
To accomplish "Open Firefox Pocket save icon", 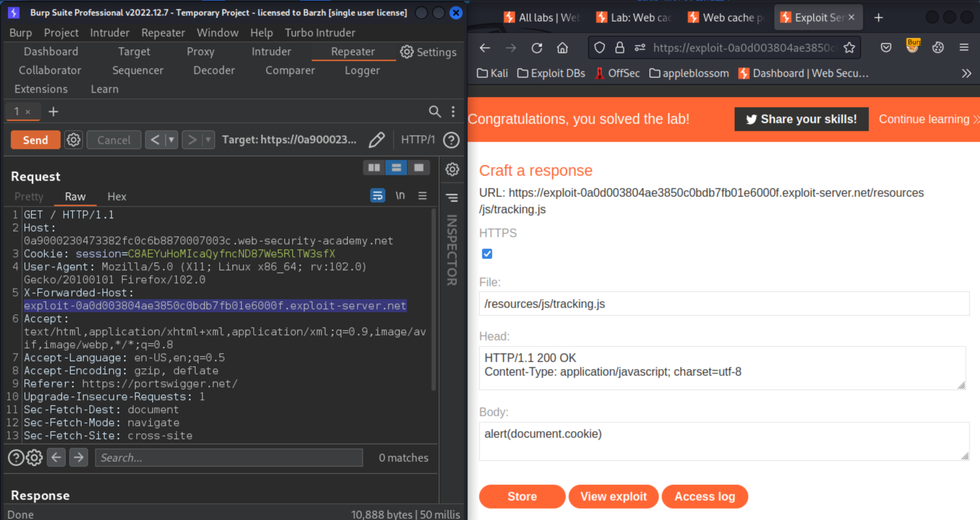I will [x=886, y=48].
